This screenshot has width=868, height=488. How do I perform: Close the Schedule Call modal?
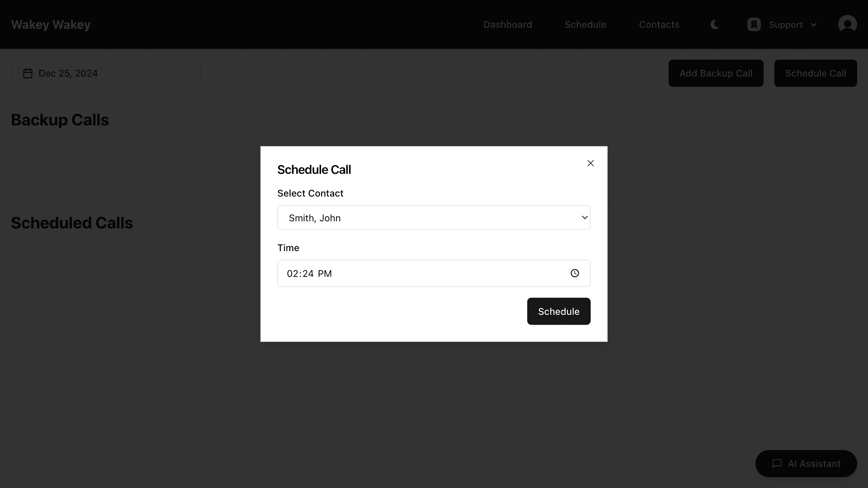[590, 163]
